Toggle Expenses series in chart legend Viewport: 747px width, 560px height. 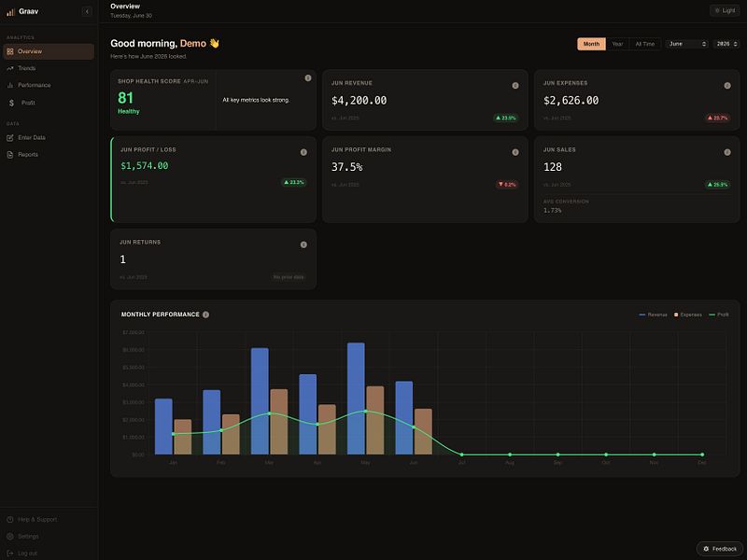click(688, 315)
